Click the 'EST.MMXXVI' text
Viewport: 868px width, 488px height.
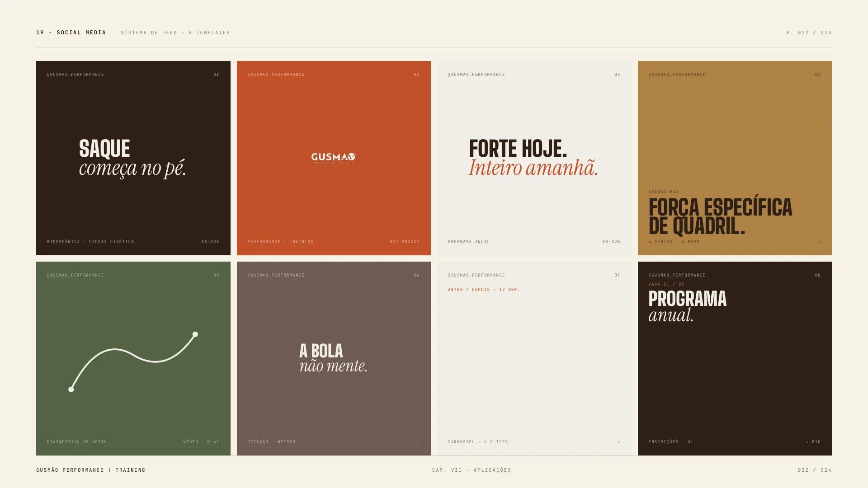405,242
